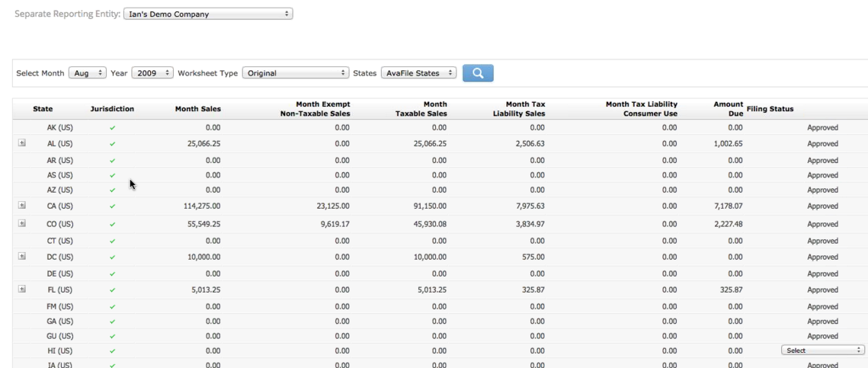Open HI (US) filing status Select dropdown
This screenshot has width=868, height=368.
pyautogui.click(x=822, y=350)
